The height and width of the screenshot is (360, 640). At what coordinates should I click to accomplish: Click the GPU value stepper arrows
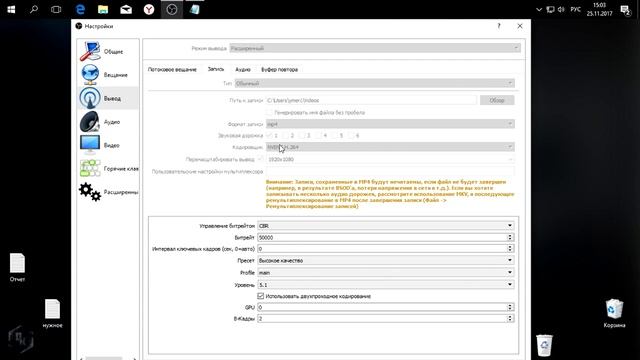pos(510,307)
